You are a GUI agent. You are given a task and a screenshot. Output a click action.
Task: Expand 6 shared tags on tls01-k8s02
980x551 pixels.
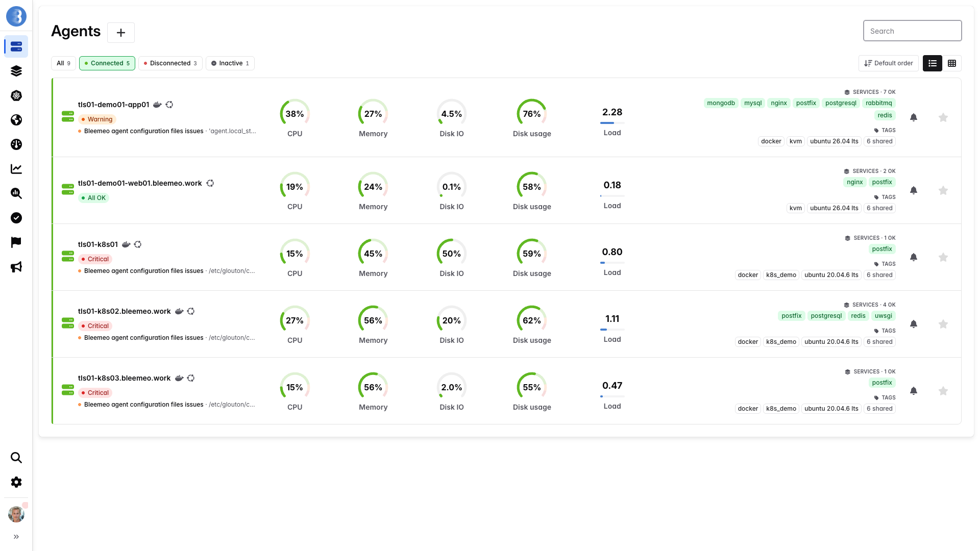pyautogui.click(x=879, y=342)
